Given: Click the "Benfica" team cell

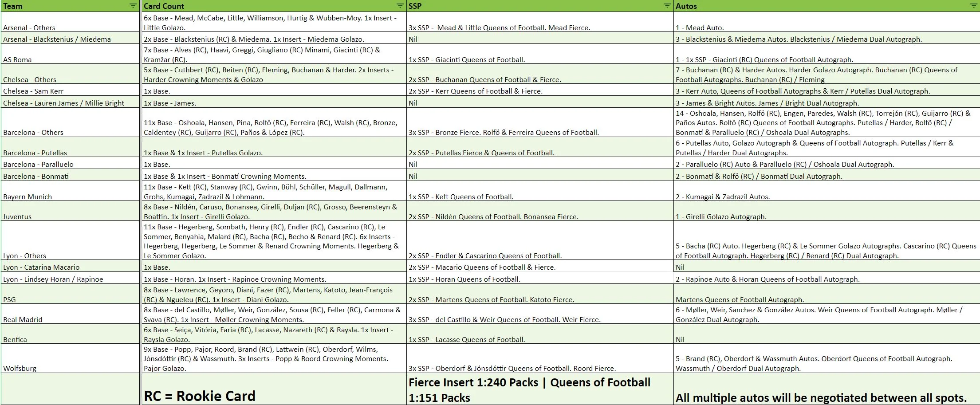Looking at the screenshot, I should [71, 334].
